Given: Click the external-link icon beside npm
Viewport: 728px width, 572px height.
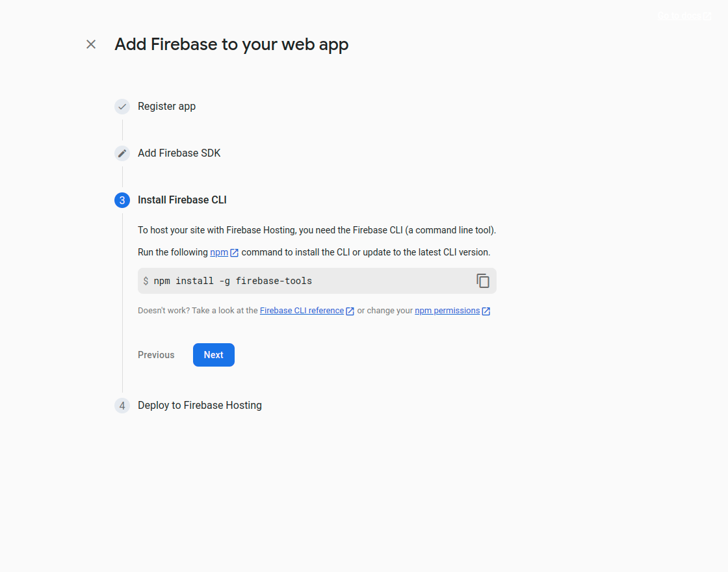Looking at the screenshot, I should (234, 253).
